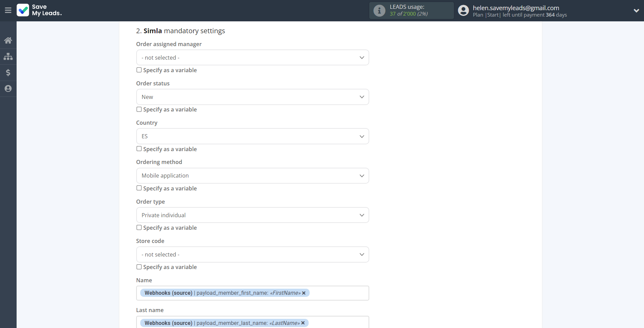Screen dimensions: 644x328
Task: Open the Country dropdown showing ES
Action: point(252,136)
